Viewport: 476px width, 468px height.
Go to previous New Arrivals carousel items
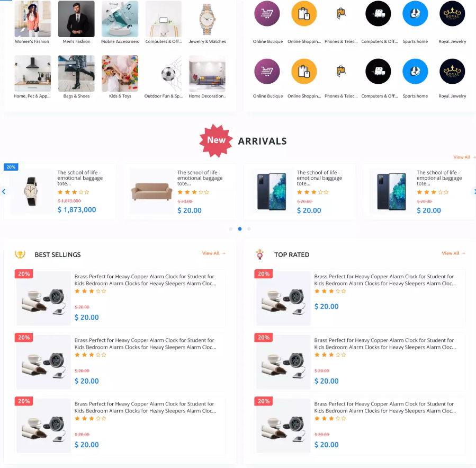tap(3, 191)
